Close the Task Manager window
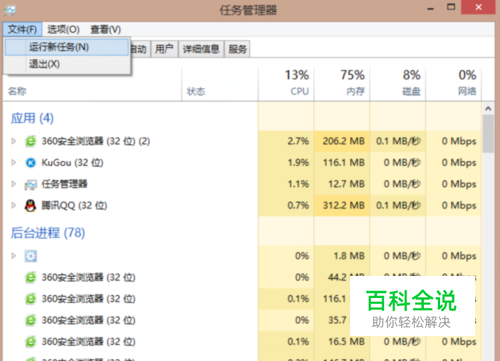 point(478,7)
